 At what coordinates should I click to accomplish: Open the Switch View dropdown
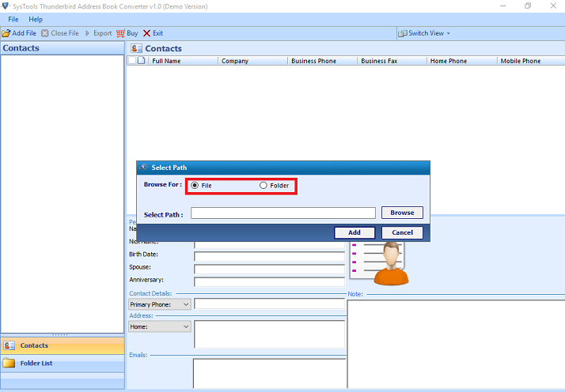(424, 33)
